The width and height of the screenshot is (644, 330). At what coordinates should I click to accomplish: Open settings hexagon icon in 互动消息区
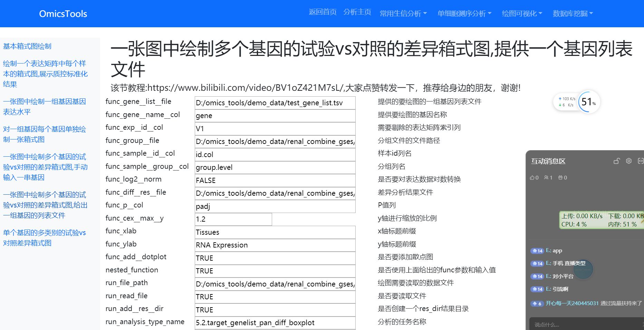629,161
